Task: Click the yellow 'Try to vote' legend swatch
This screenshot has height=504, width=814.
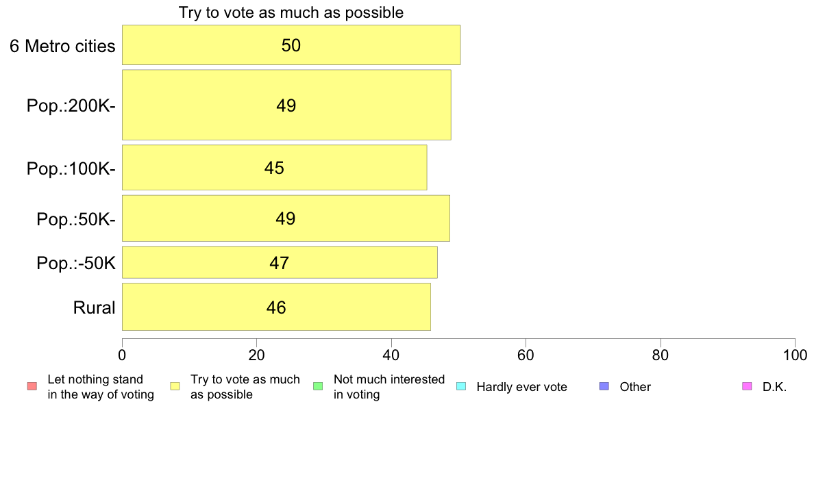Action: point(175,386)
